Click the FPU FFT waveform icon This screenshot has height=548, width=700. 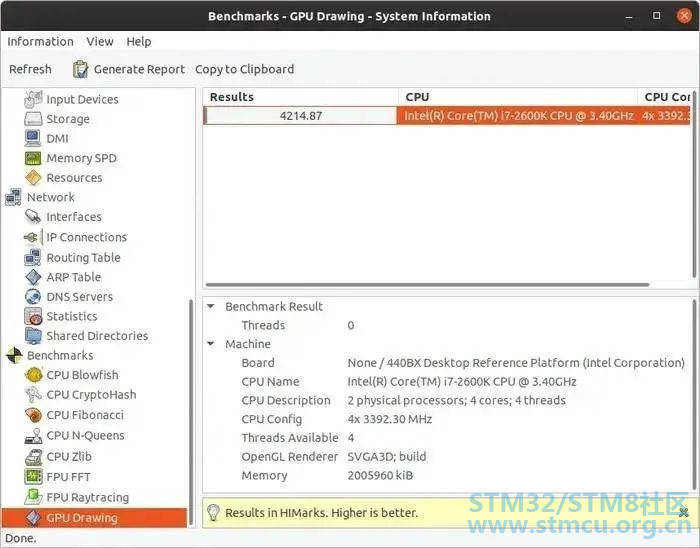pyautogui.click(x=33, y=477)
